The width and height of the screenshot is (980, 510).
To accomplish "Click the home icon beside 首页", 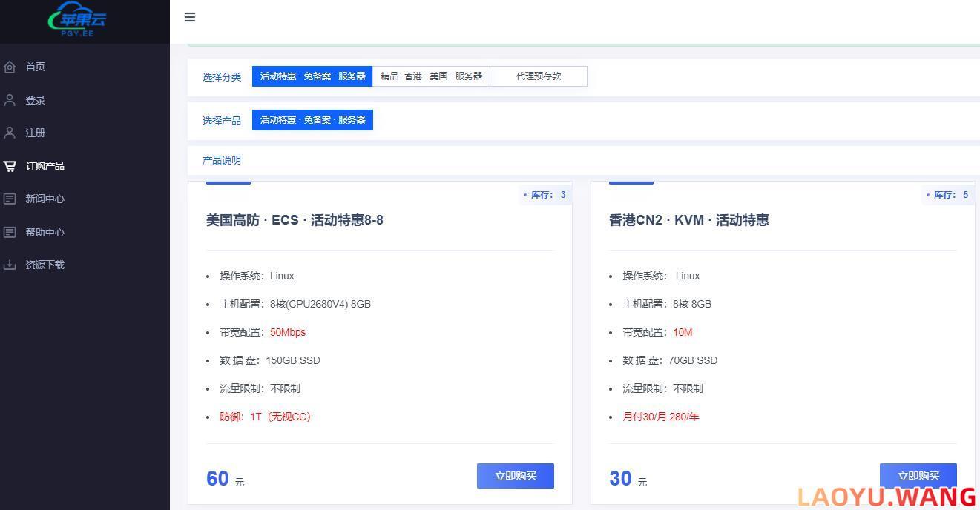I will [x=10, y=67].
